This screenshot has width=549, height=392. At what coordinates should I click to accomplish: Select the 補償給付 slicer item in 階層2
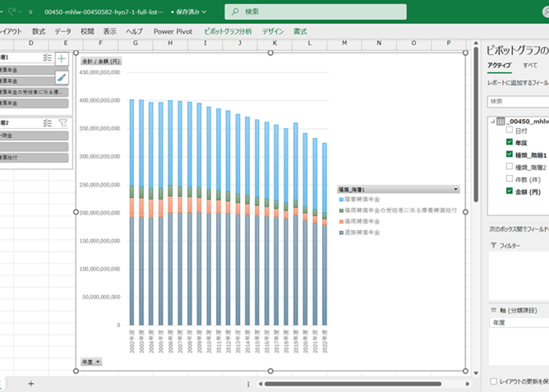[x=34, y=157]
